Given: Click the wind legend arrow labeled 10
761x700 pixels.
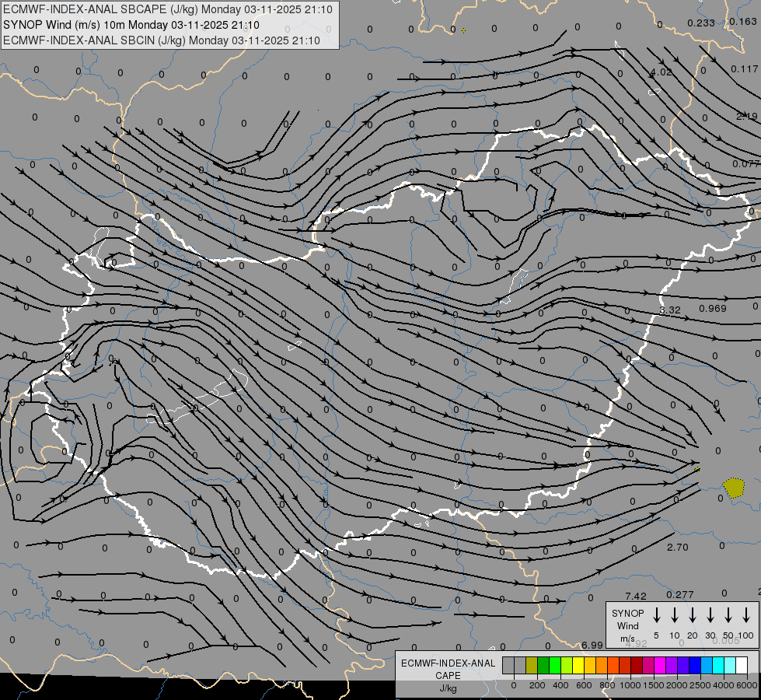Looking at the screenshot, I should pyautogui.click(x=675, y=615).
